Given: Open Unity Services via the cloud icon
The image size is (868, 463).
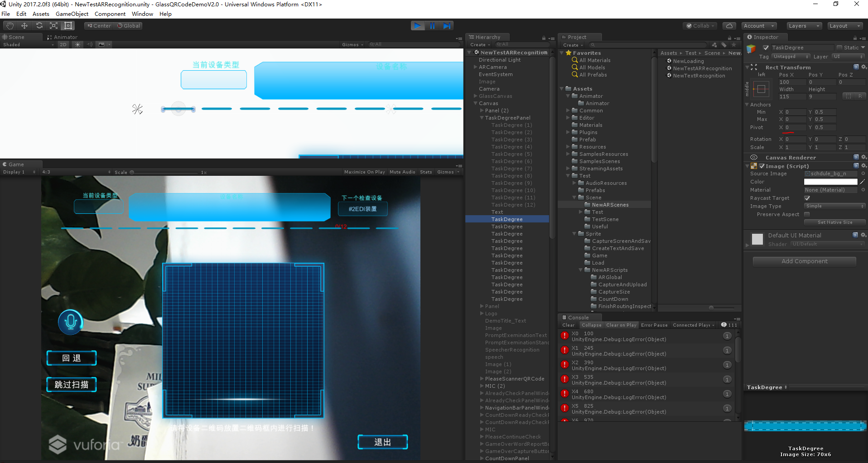Looking at the screenshot, I should [729, 26].
